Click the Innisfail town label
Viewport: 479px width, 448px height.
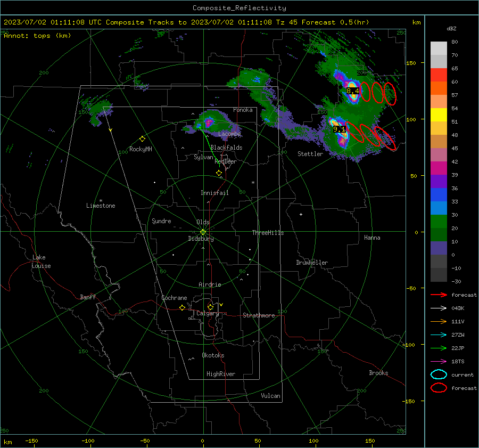[x=214, y=193]
